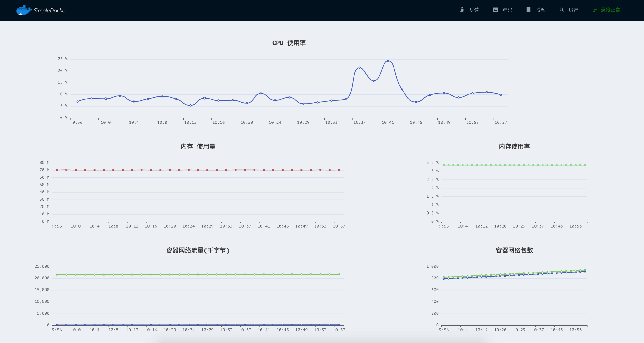This screenshot has width=644, height=343.
Task: Click the SimpleDocker brand name text
Action: 51,11
